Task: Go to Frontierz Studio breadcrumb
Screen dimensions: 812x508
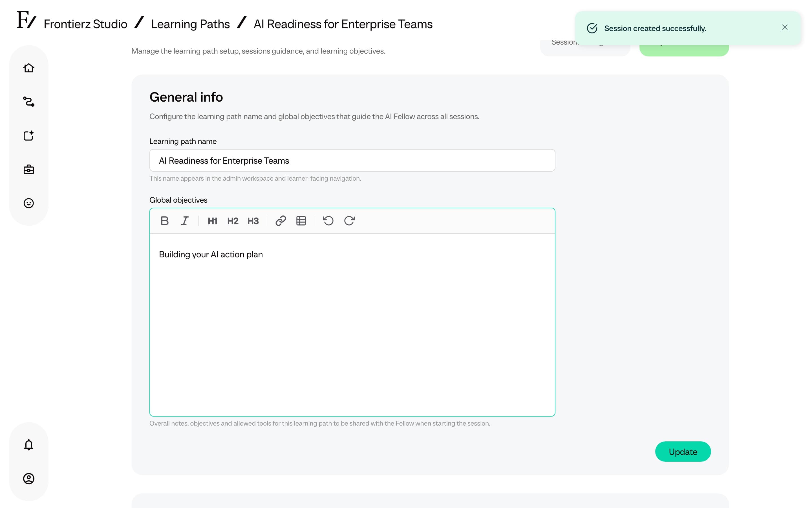Action: (85, 24)
